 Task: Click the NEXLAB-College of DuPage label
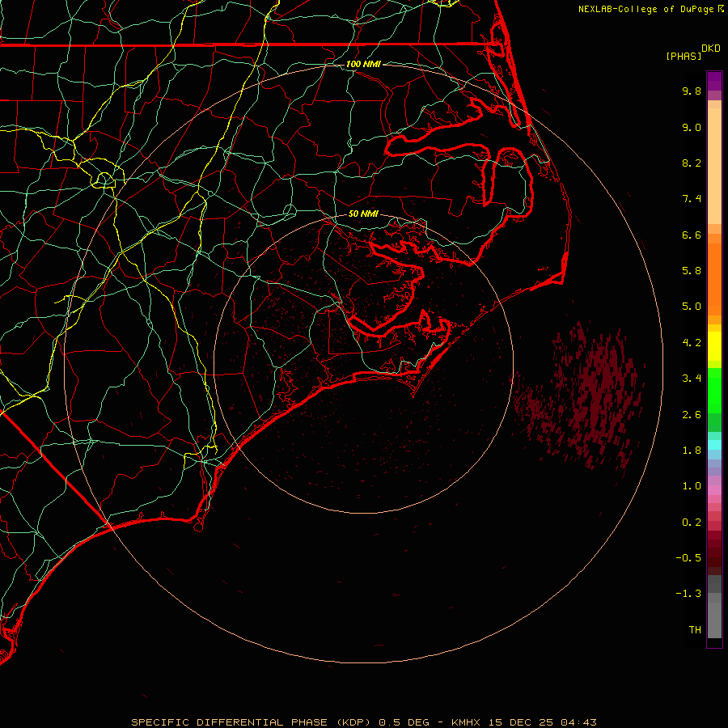[x=645, y=9]
